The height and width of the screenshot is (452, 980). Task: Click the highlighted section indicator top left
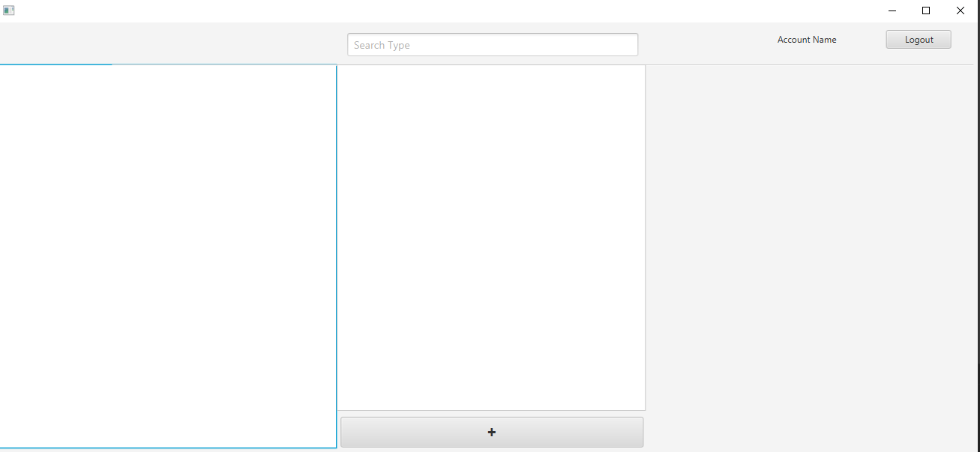[x=55, y=65]
